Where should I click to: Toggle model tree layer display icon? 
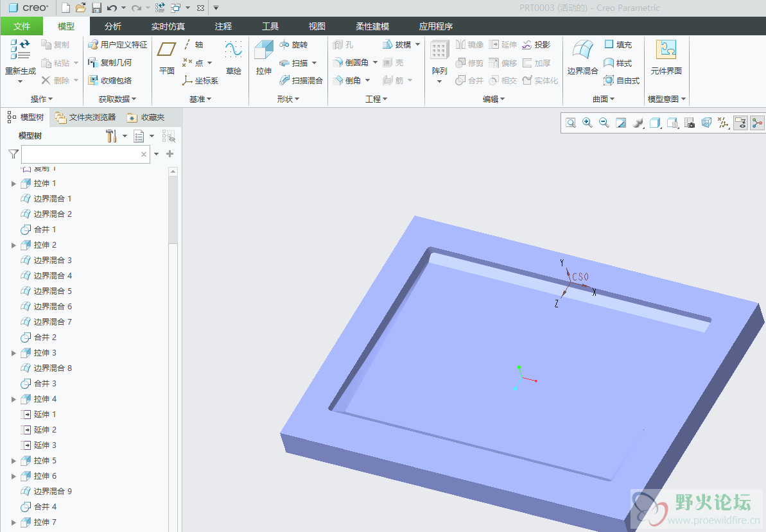[x=168, y=136]
